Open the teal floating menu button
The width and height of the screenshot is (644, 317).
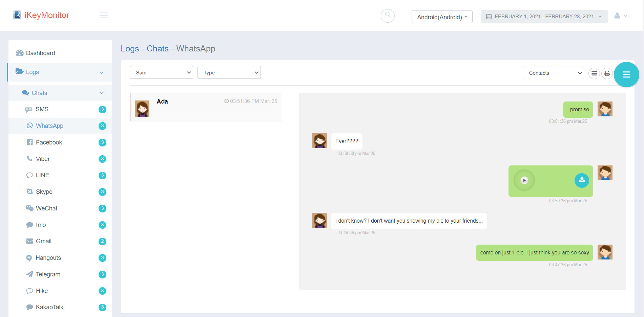(626, 75)
